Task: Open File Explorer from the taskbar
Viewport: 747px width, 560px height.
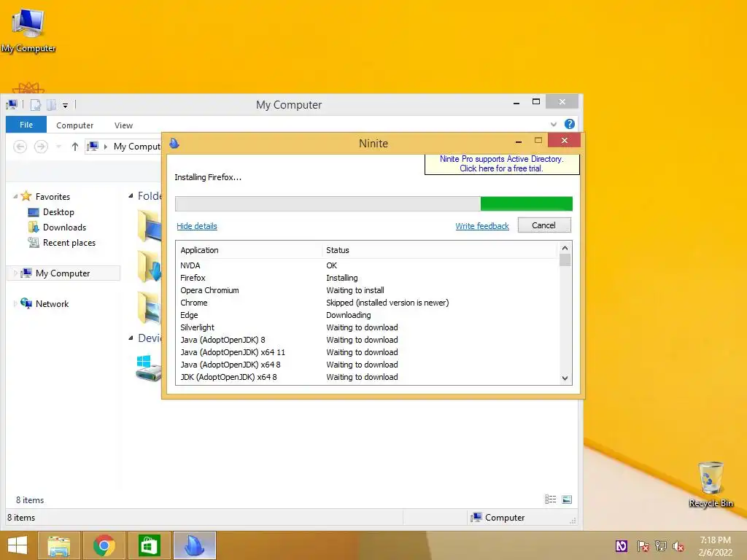Action: click(x=58, y=545)
